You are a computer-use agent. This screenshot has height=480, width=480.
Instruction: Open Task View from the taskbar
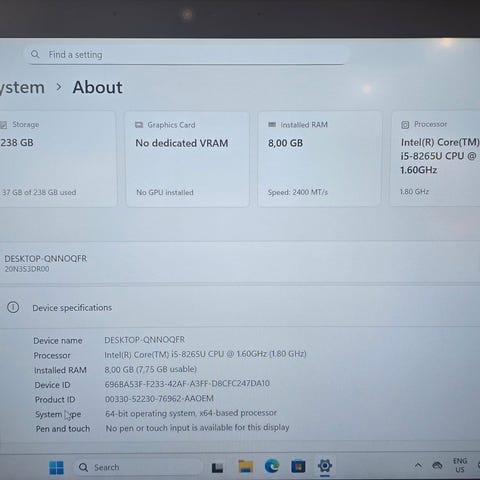point(217,467)
